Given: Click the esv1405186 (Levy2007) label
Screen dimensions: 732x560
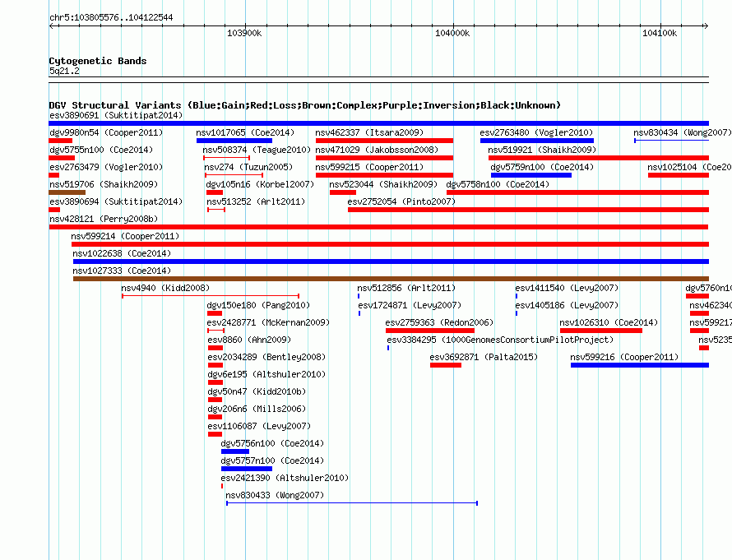Looking at the screenshot, I should click(567, 305).
